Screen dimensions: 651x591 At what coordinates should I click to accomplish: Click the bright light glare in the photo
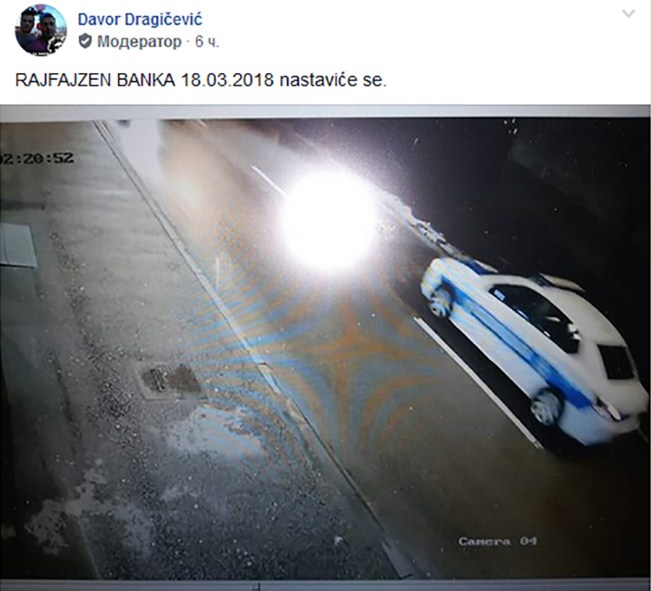pyautogui.click(x=329, y=219)
